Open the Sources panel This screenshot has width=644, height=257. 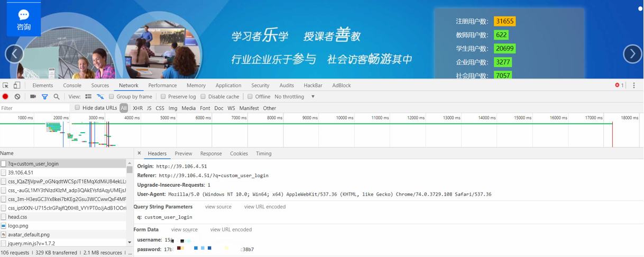(100, 85)
